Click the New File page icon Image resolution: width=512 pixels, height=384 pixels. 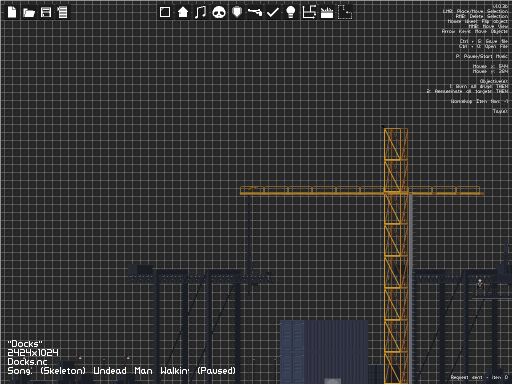(x=12, y=12)
